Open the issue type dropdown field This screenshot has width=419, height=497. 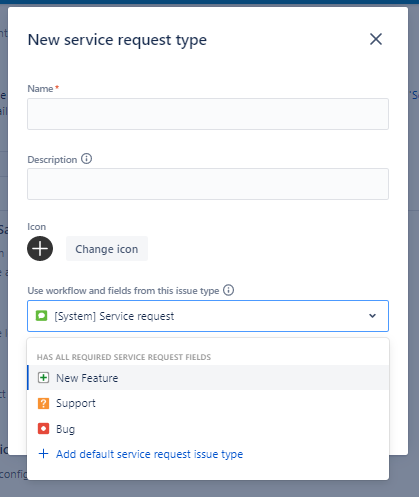208,316
